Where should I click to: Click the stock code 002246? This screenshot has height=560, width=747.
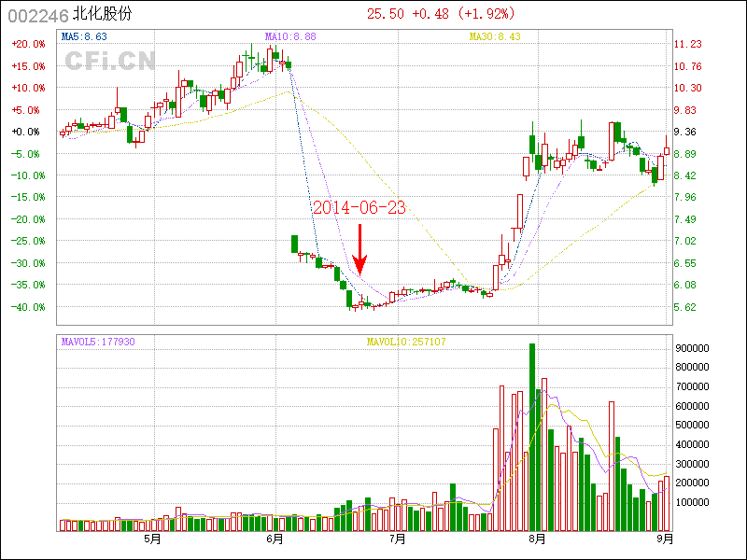(x=38, y=16)
